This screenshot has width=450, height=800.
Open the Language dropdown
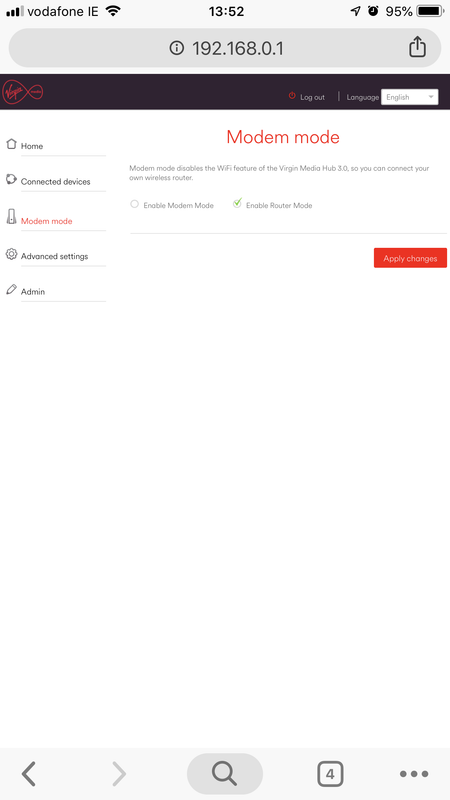click(x=410, y=97)
